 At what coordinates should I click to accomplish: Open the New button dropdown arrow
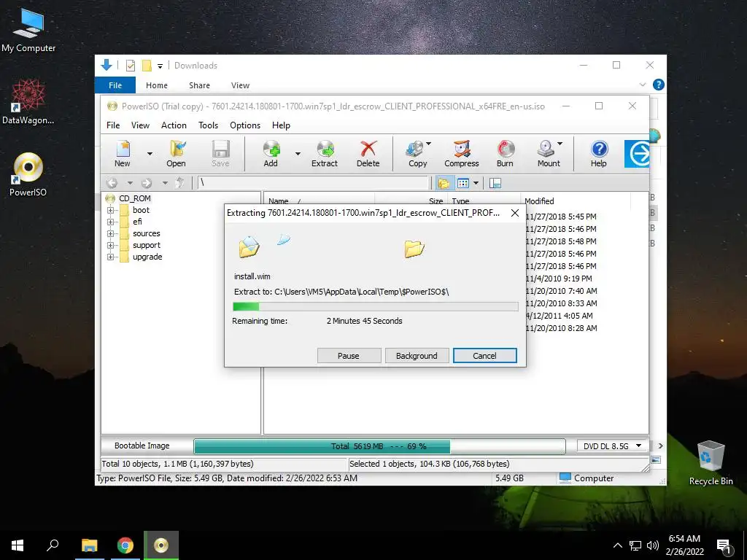150,153
